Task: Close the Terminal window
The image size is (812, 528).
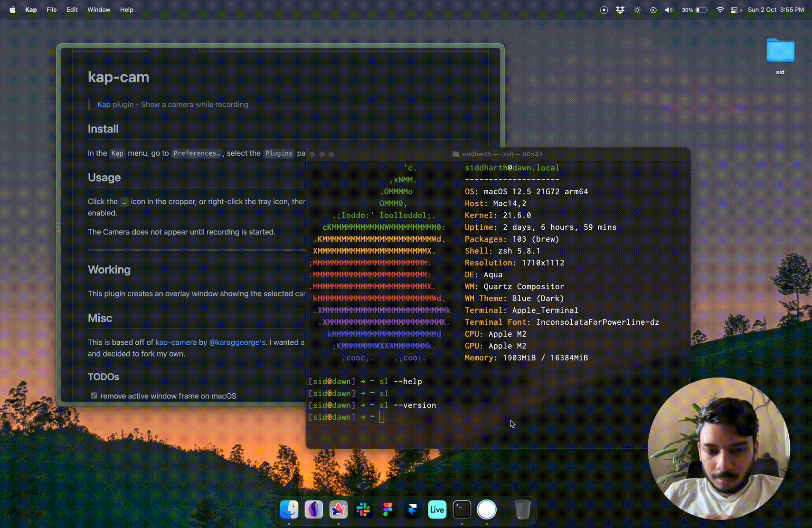Action: pos(312,154)
